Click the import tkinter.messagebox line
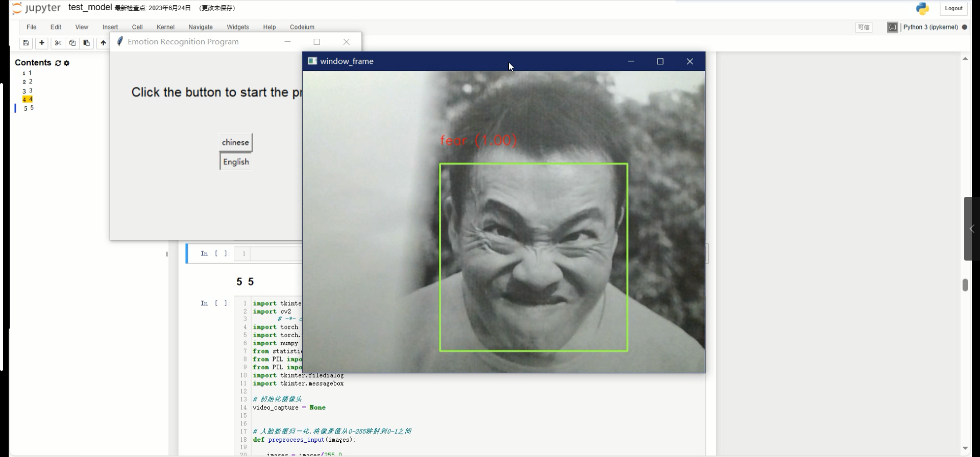980x457 pixels. pos(298,384)
